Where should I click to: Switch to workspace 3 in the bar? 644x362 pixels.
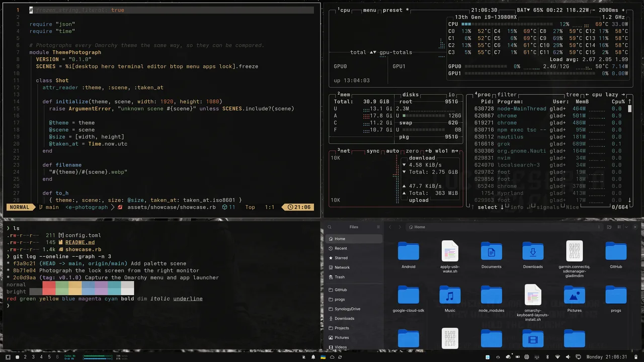coord(33,357)
